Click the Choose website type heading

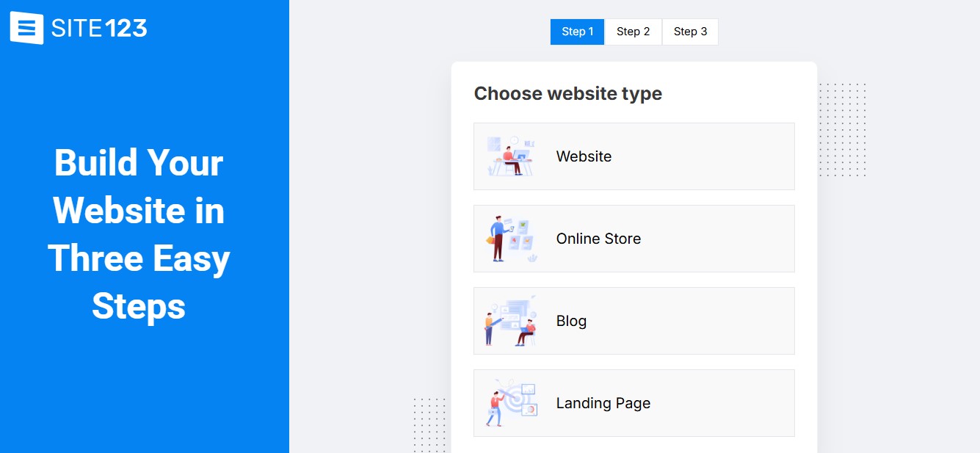click(x=567, y=94)
